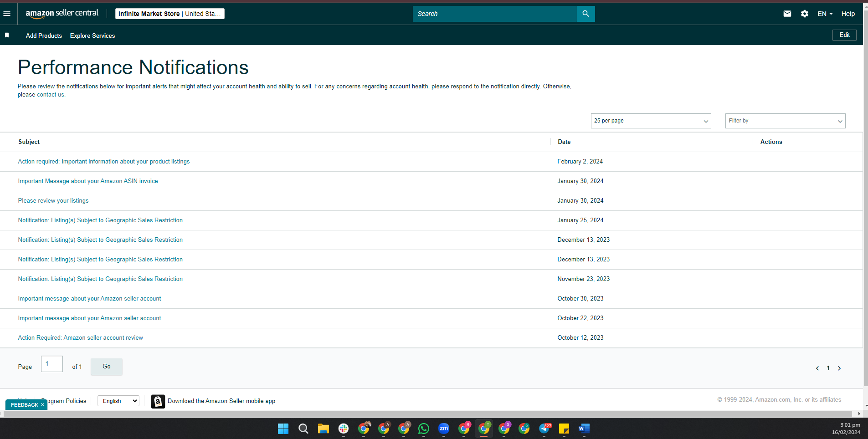Expand the 25 per page dropdown

tap(651, 121)
